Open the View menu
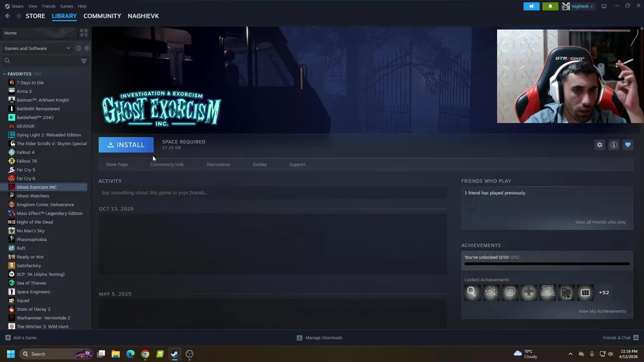Image resolution: width=644 pixels, height=362 pixels. pos(33,6)
